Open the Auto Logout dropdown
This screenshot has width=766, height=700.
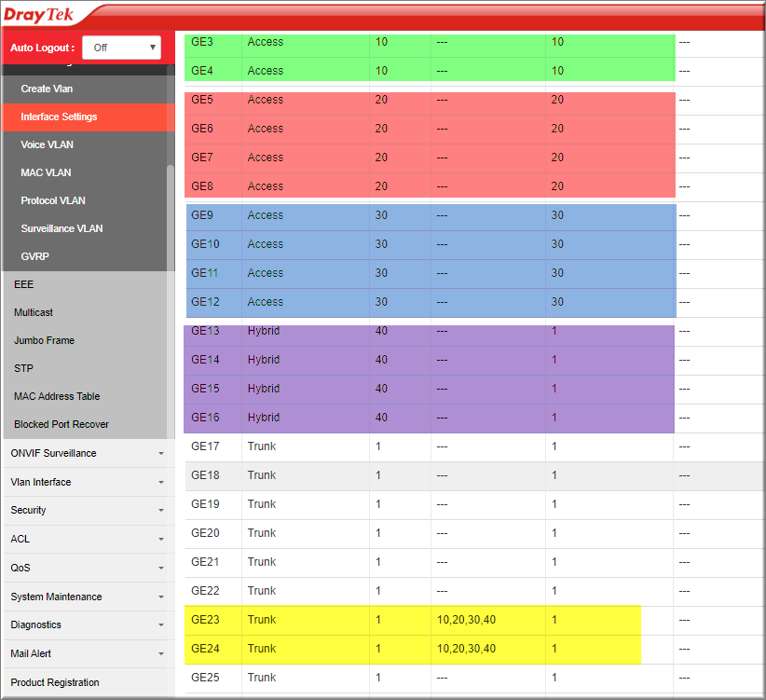coord(121,48)
